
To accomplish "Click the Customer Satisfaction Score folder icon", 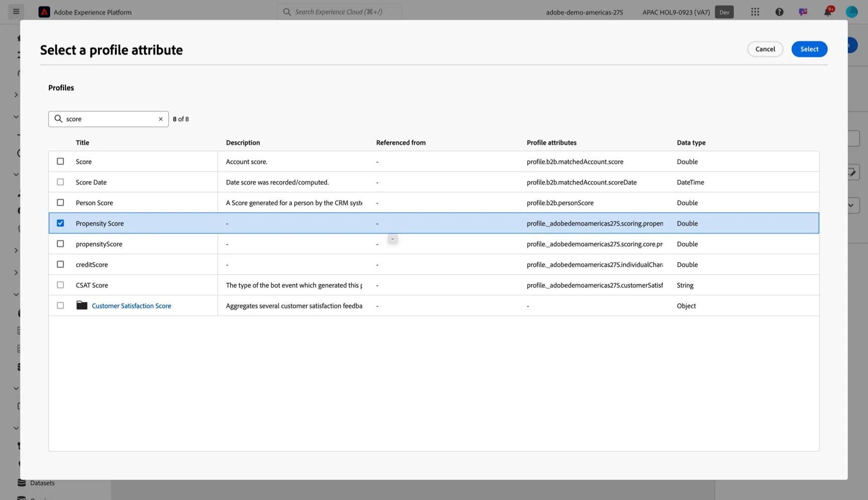I will point(82,306).
